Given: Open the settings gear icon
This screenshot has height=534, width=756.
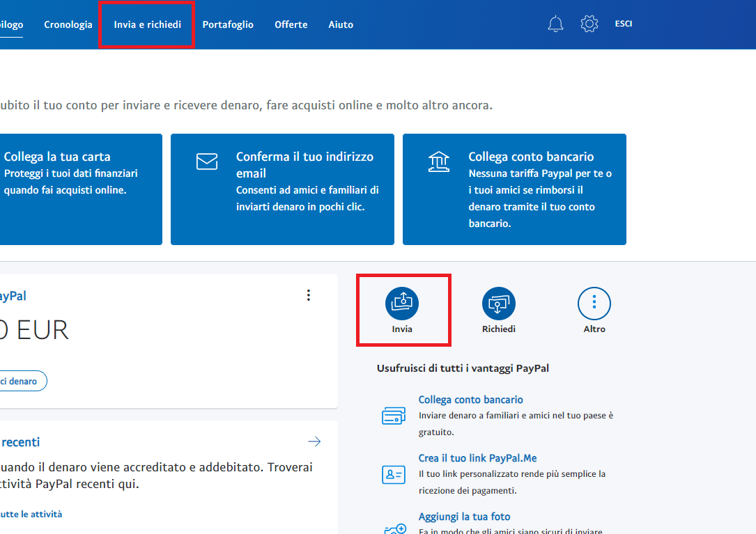Looking at the screenshot, I should [x=589, y=24].
